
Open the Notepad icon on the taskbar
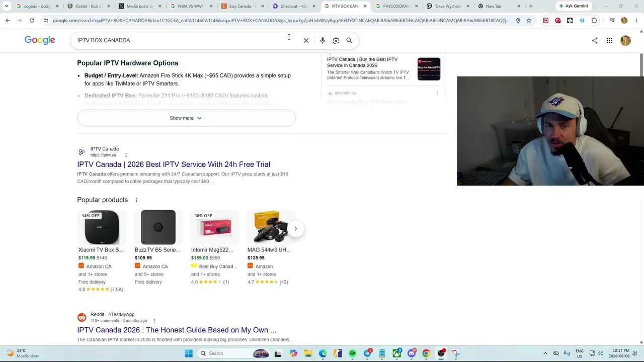point(382,353)
